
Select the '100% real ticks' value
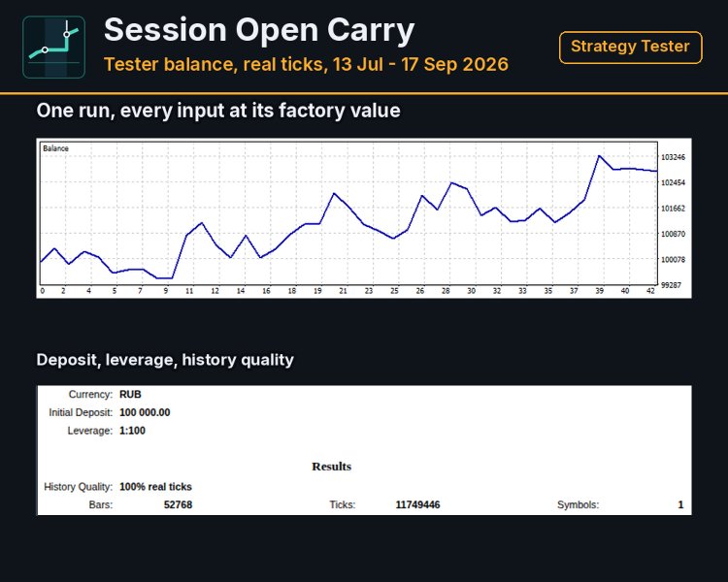pyautogui.click(x=155, y=487)
